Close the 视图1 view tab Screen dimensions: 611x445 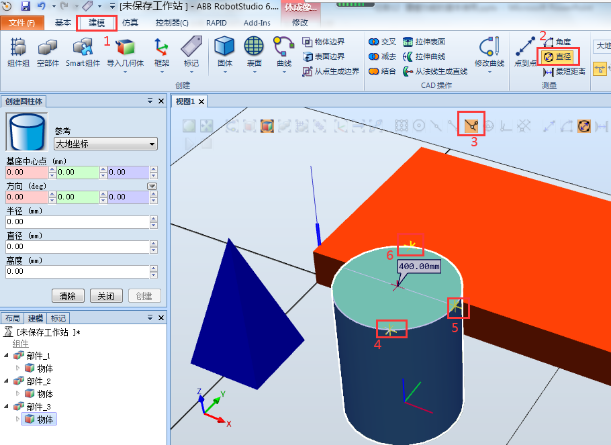(x=199, y=102)
